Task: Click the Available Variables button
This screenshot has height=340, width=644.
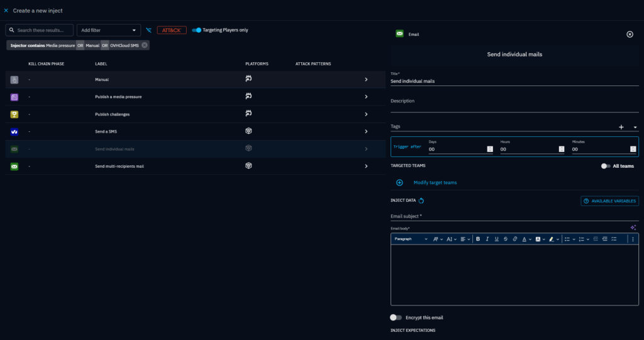Action: [609, 201]
